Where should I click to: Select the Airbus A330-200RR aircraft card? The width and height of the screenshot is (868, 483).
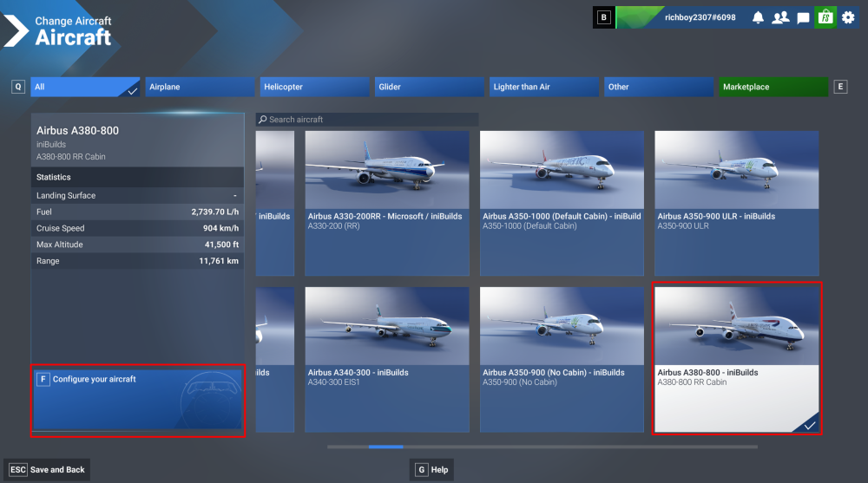point(387,203)
